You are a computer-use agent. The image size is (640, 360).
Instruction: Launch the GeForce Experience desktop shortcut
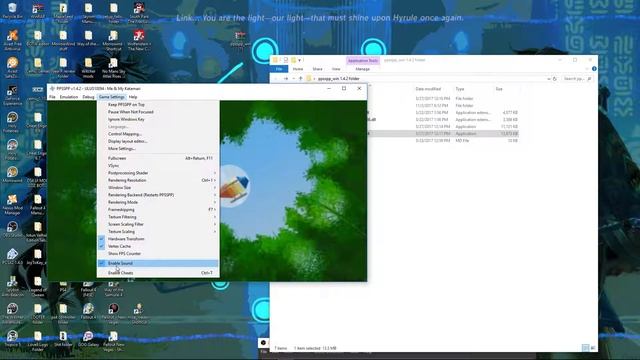[12, 95]
